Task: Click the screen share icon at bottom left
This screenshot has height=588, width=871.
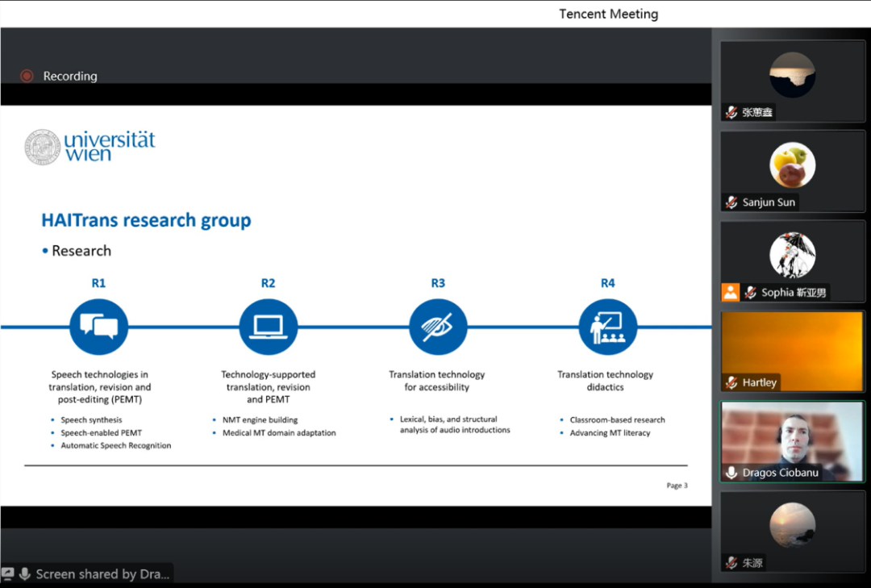Action: [8, 573]
